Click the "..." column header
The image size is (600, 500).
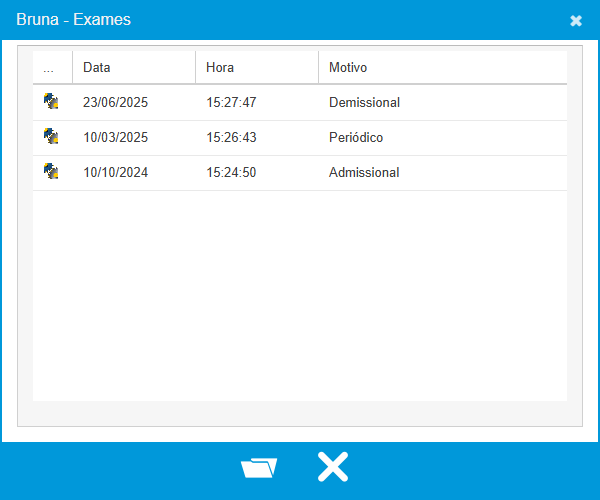(x=49, y=68)
